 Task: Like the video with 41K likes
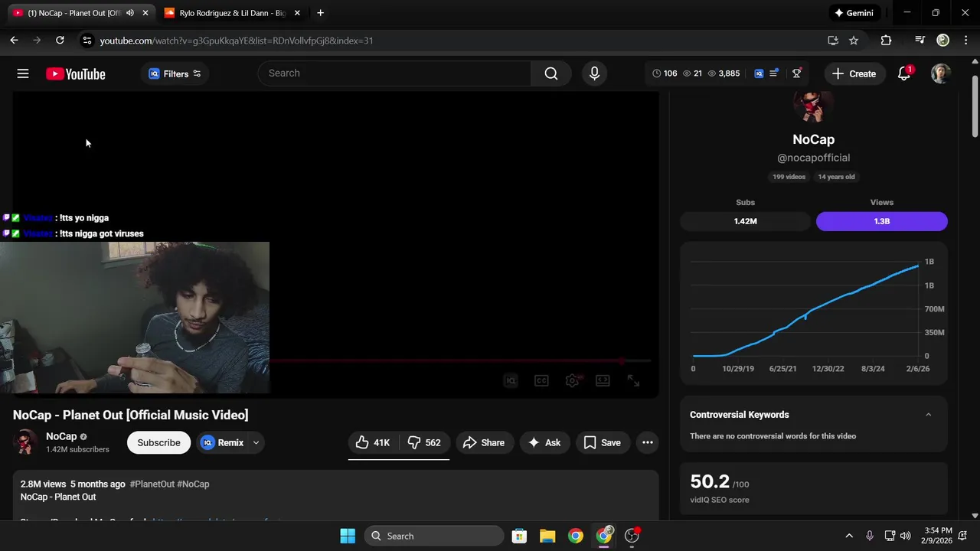point(373,442)
